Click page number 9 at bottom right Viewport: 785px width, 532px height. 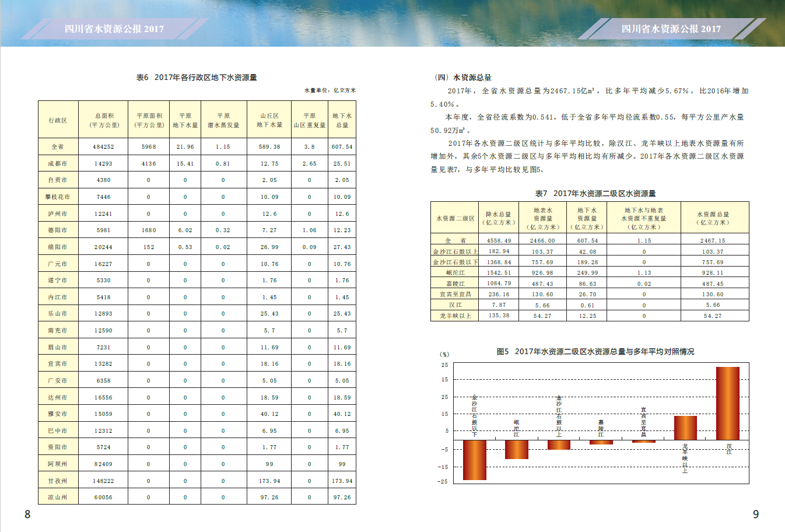click(x=756, y=514)
